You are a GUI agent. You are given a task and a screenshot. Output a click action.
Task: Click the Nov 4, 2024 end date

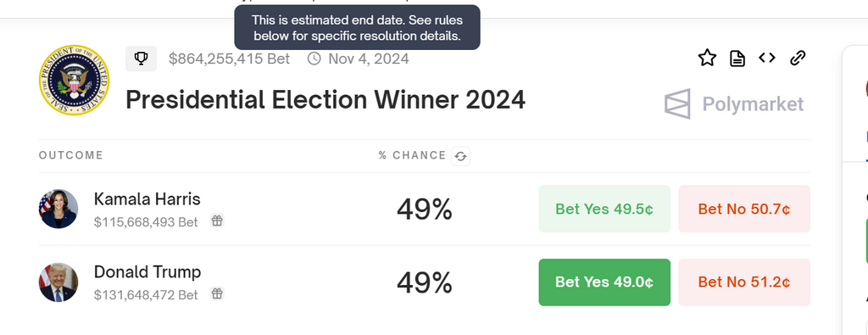(369, 59)
